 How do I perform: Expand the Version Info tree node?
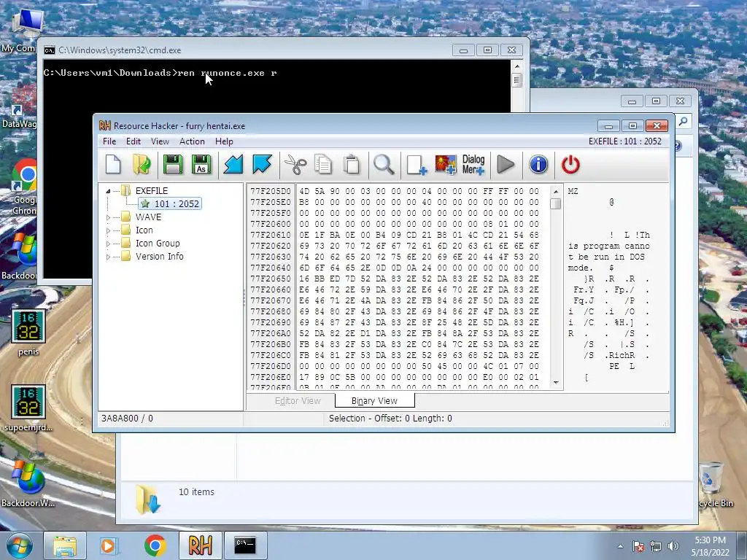tap(108, 257)
